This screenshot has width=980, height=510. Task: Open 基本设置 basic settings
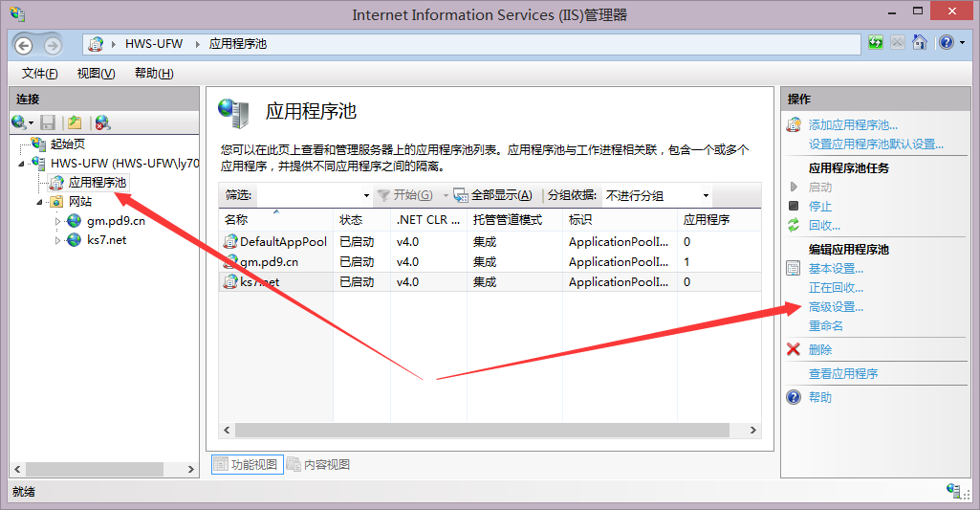[837, 269]
